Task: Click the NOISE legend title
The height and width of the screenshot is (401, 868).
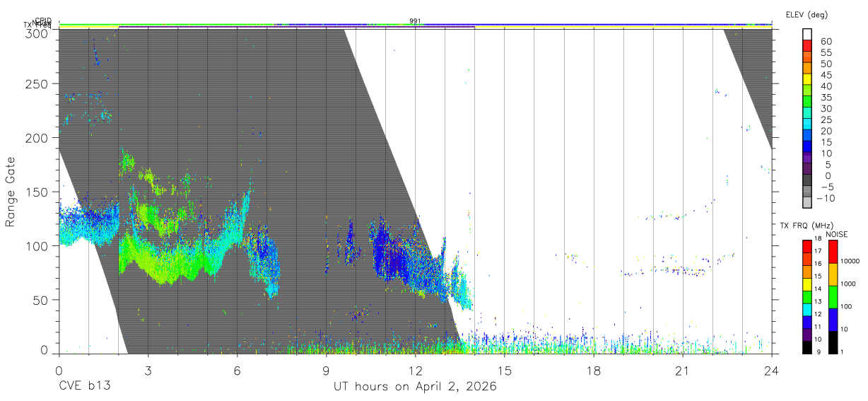Action: 837,234
